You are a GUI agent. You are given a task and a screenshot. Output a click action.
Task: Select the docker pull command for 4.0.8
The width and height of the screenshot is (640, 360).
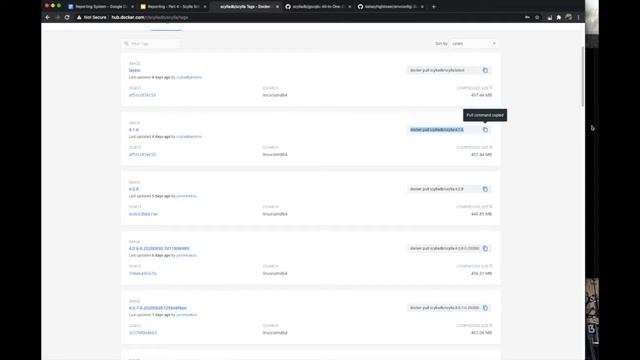click(437, 189)
